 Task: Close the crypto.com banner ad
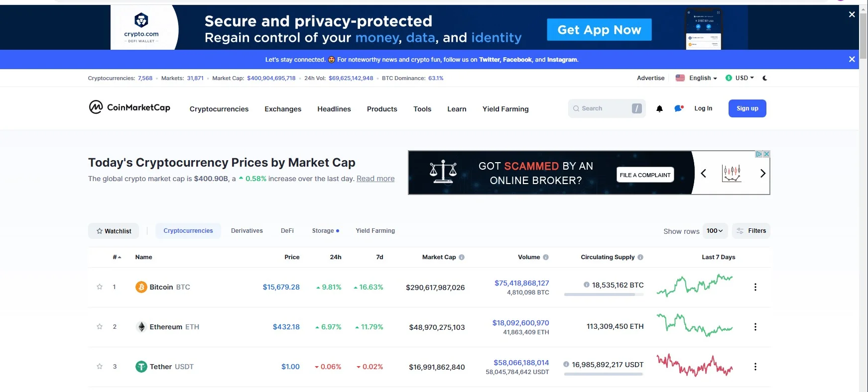coord(852,14)
